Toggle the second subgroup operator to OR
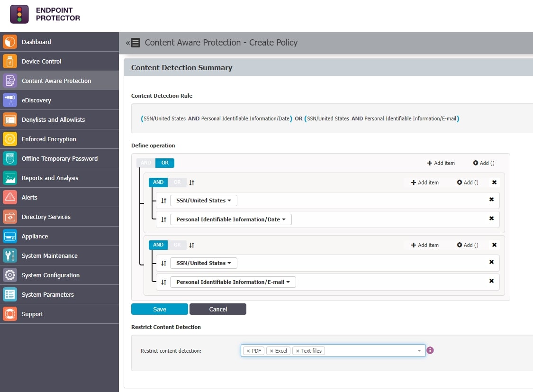 [177, 245]
